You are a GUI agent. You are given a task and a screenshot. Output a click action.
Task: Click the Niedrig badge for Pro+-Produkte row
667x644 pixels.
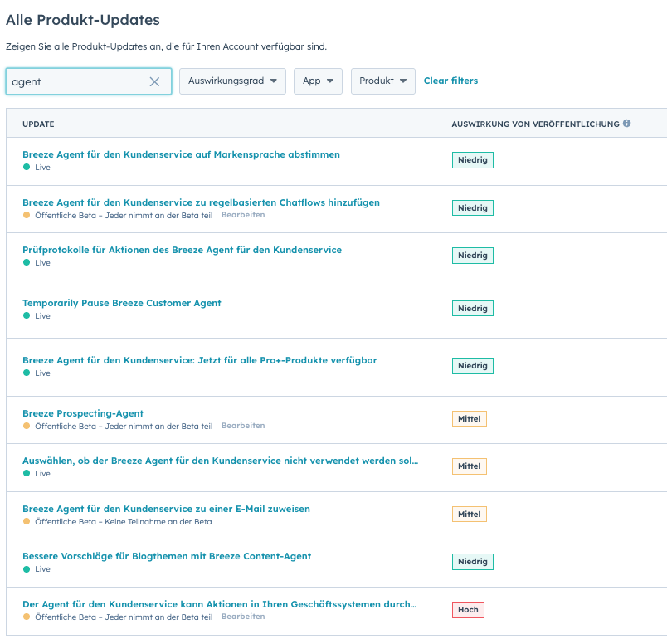tap(473, 366)
